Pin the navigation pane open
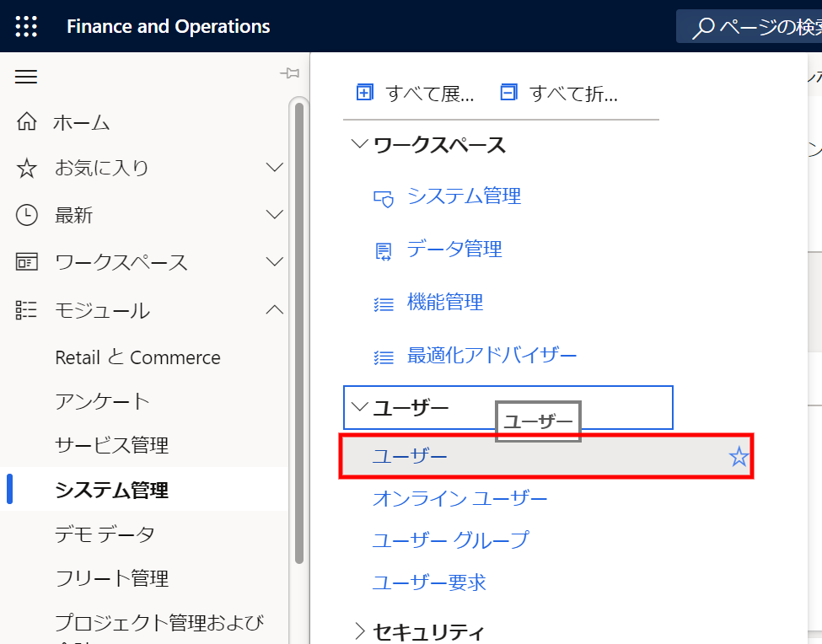The width and height of the screenshot is (822, 644). tap(289, 72)
